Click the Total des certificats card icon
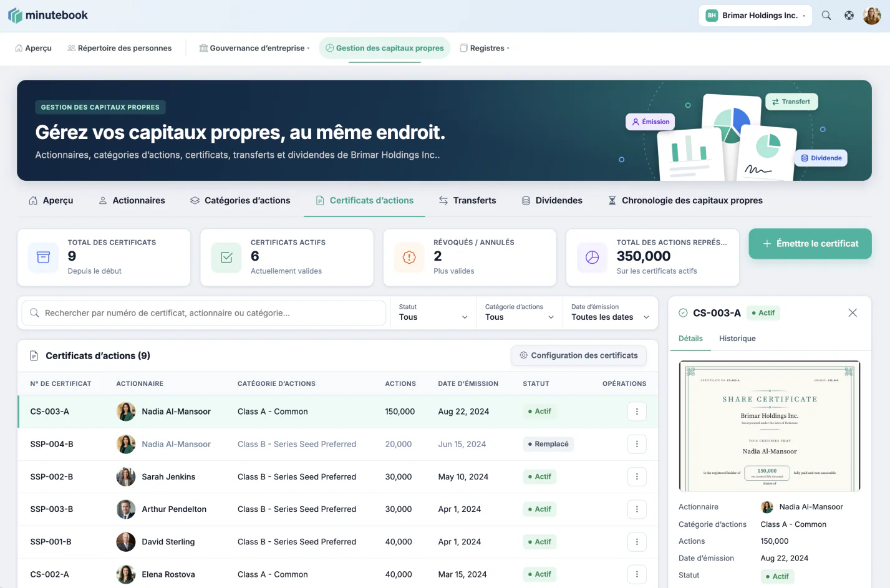The image size is (890, 588). [x=43, y=258]
